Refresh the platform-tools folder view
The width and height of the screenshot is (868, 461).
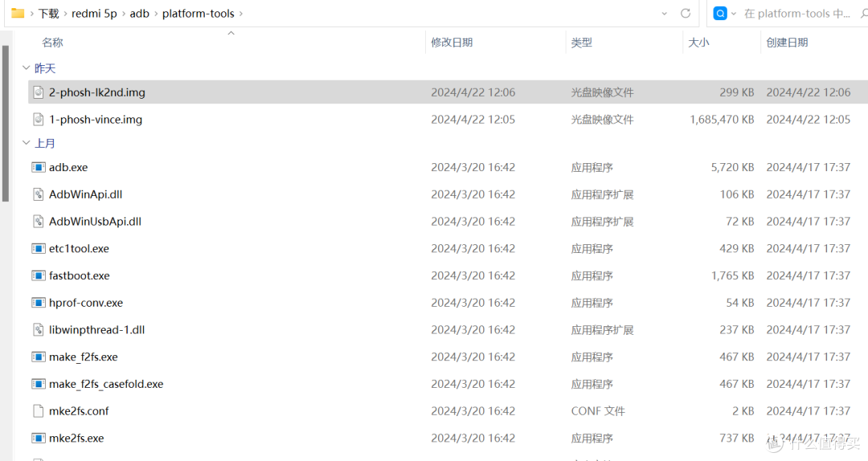[686, 14]
